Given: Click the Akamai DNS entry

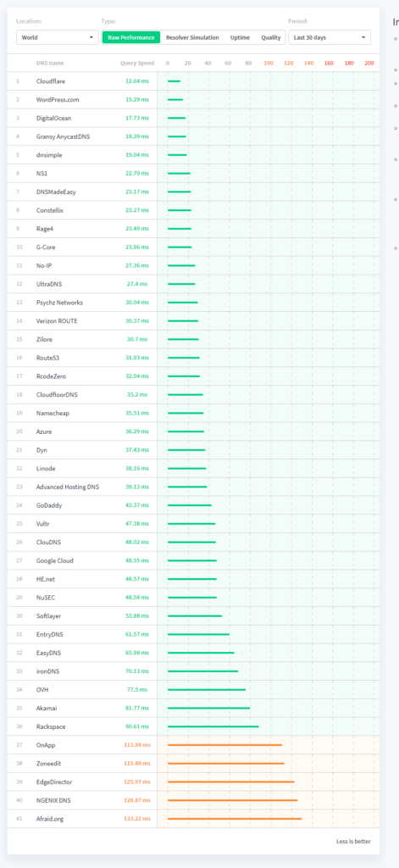Looking at the screenshot, I should (46, 708).
